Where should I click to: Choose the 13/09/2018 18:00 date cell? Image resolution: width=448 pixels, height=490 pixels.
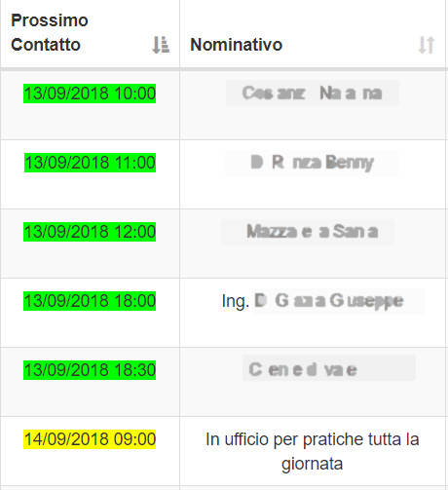[90, 301]
